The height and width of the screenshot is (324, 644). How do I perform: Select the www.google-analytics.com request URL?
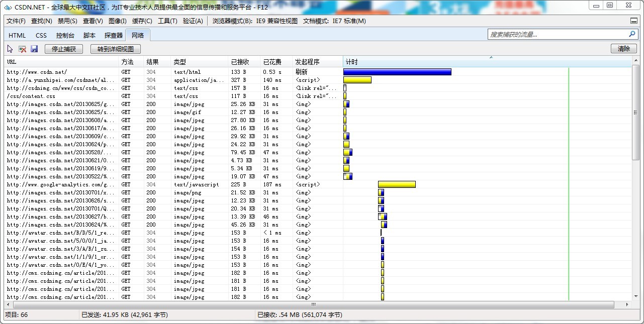(x=61, y=184)
